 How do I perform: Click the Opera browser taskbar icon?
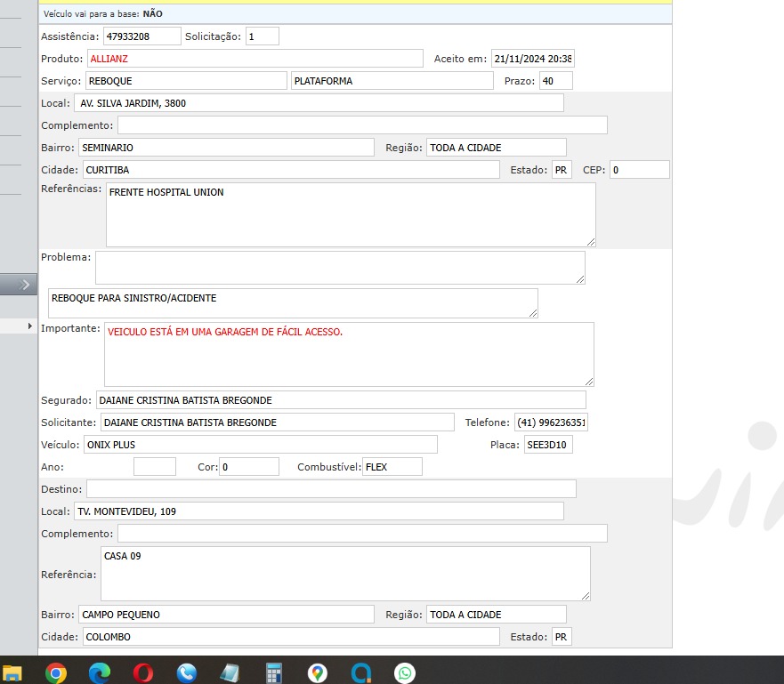143,672
